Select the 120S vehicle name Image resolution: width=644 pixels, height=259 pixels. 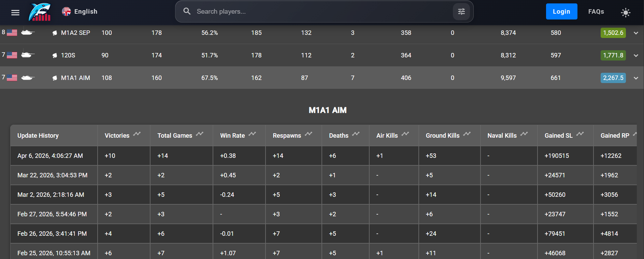point(68,55)
